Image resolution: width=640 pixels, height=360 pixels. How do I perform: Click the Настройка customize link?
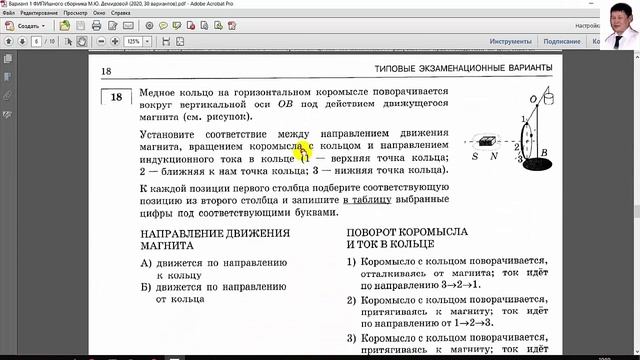tap(587, 26)
